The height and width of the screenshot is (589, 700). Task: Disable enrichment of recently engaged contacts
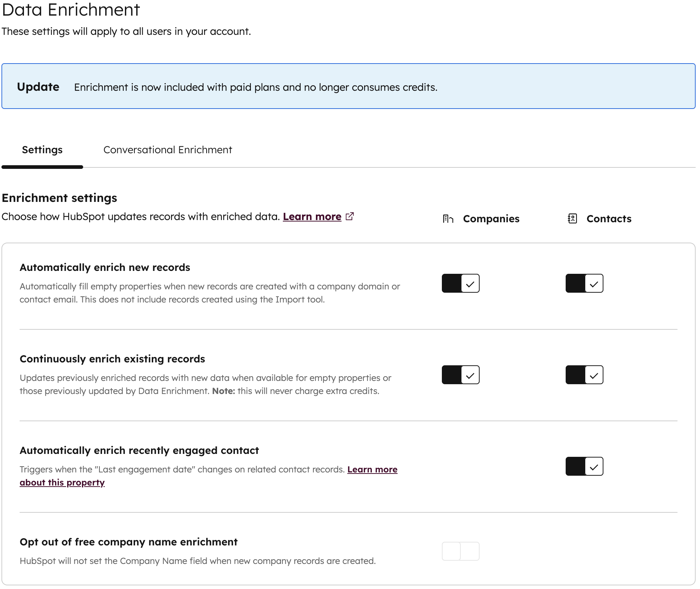pos(585,466)
